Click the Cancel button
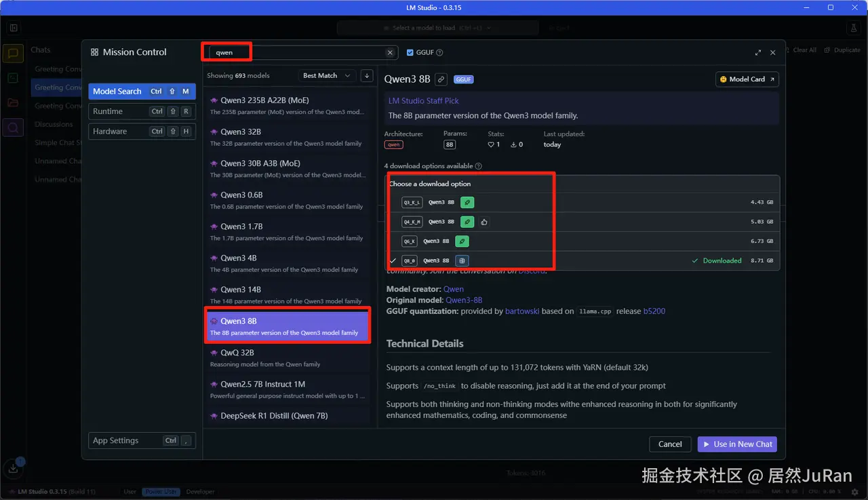The width and height of the screenshot is (868, 500). [670, 444]
